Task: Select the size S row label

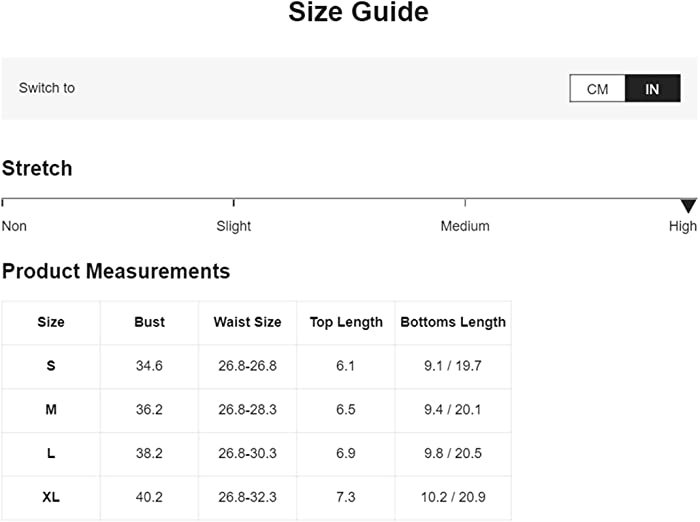Action: (x=51, y=366)
